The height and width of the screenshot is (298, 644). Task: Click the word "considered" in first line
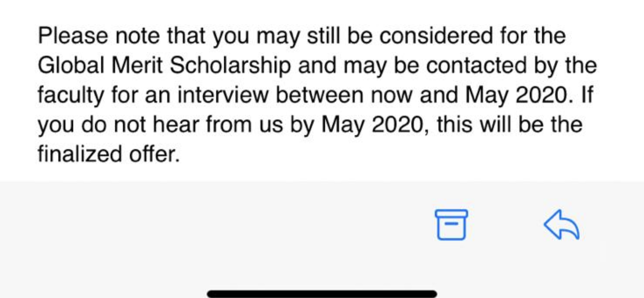coord(436,36)
